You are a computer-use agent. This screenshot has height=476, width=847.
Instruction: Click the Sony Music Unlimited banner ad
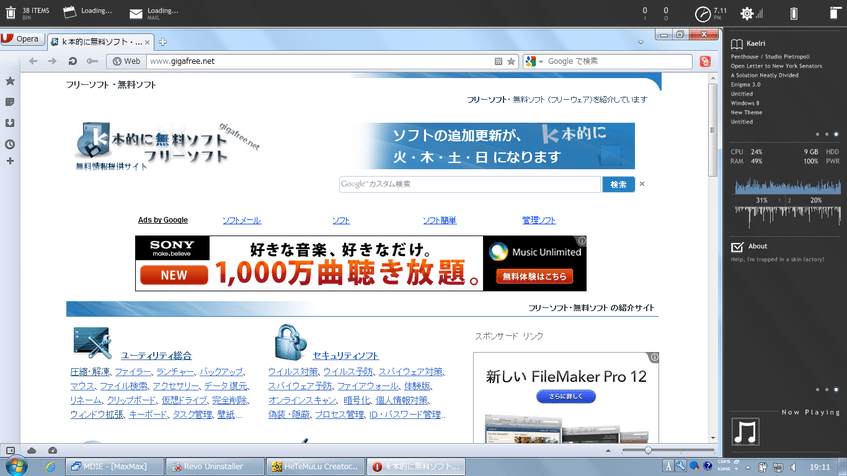tap(361, 263)
